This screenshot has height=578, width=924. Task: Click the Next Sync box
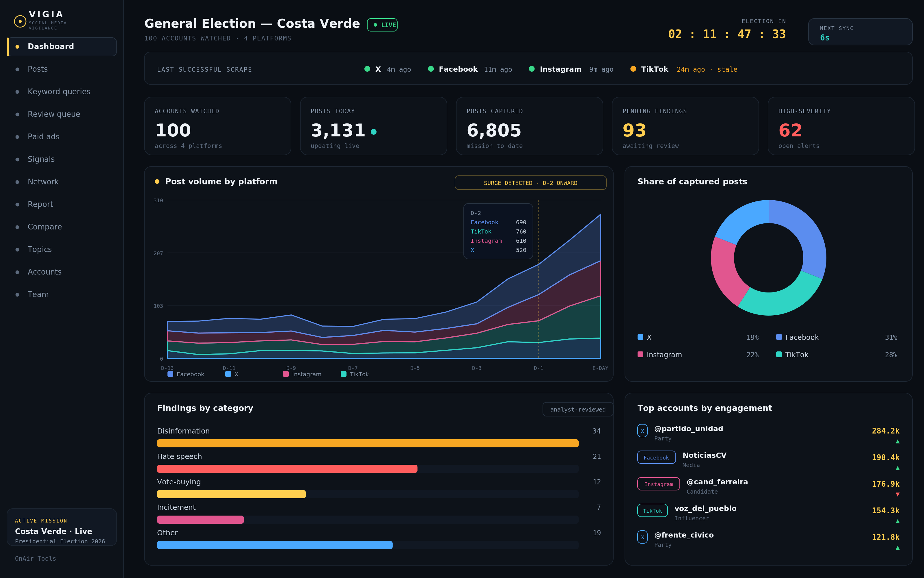pyautogui.click(x=860, y=32)
